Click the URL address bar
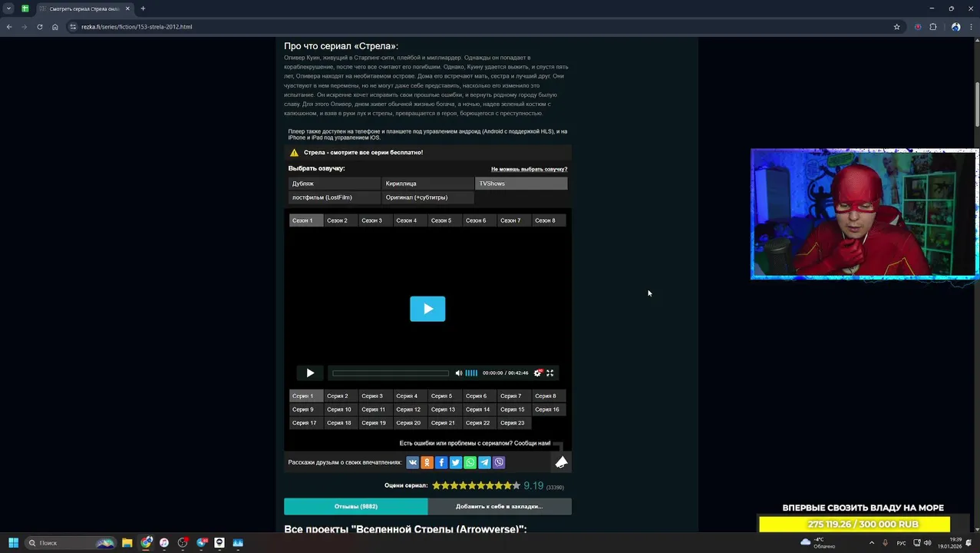This screenshot has width=980, height=553. pos(476,27)
